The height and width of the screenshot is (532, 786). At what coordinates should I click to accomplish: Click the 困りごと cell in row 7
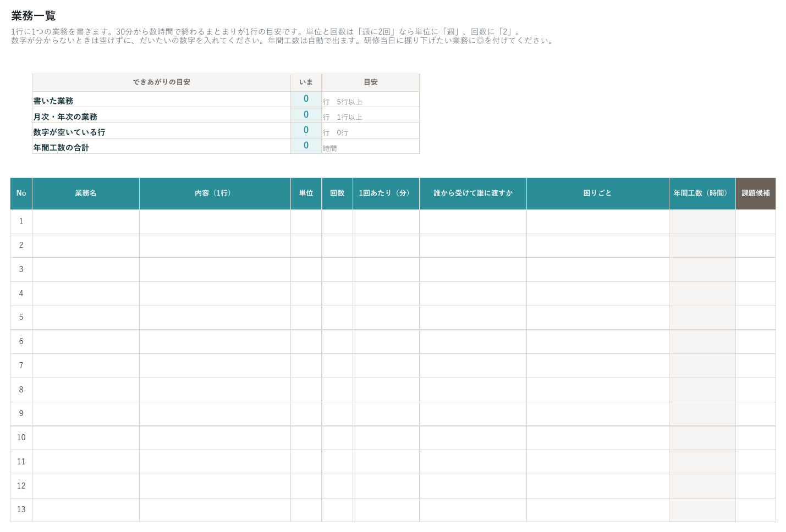tap(598, 365)
